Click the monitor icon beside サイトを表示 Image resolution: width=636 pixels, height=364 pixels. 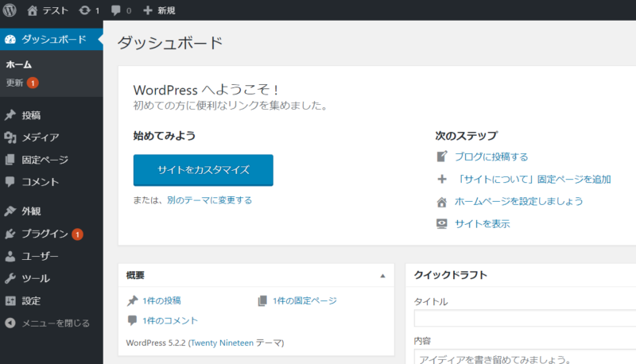point(442,224)
